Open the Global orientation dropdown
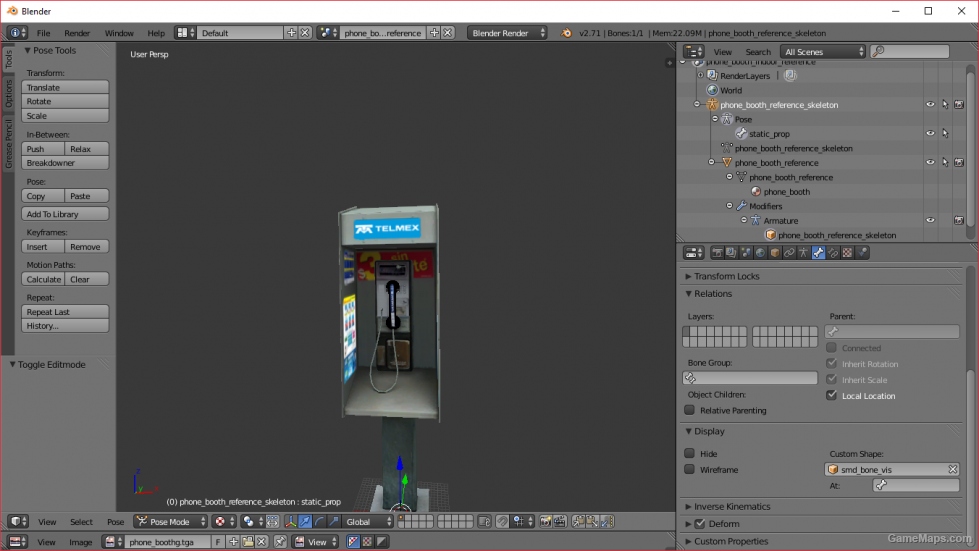This screenshot has width=979, height=551. click(368, 522)
